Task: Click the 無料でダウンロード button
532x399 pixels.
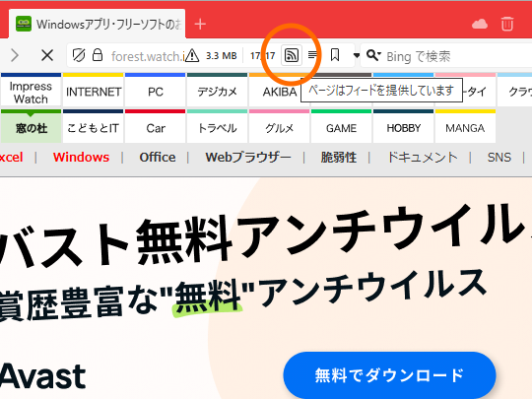Action: [389, 375]
